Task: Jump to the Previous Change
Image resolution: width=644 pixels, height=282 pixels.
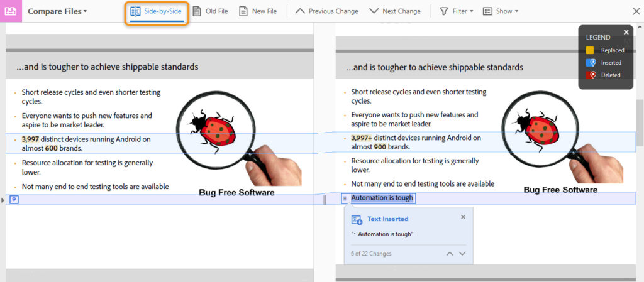Action: click(x=326, y=11)
